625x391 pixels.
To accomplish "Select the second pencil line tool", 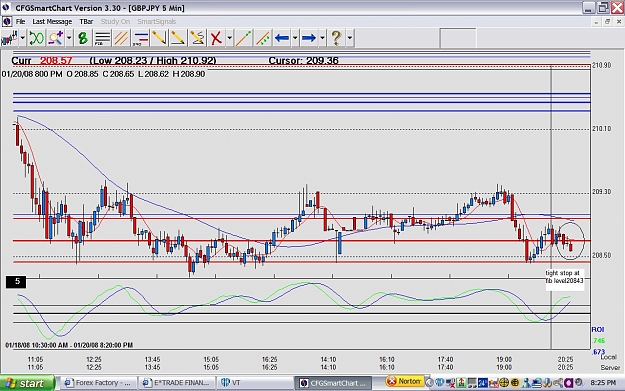I will point(178,38).
